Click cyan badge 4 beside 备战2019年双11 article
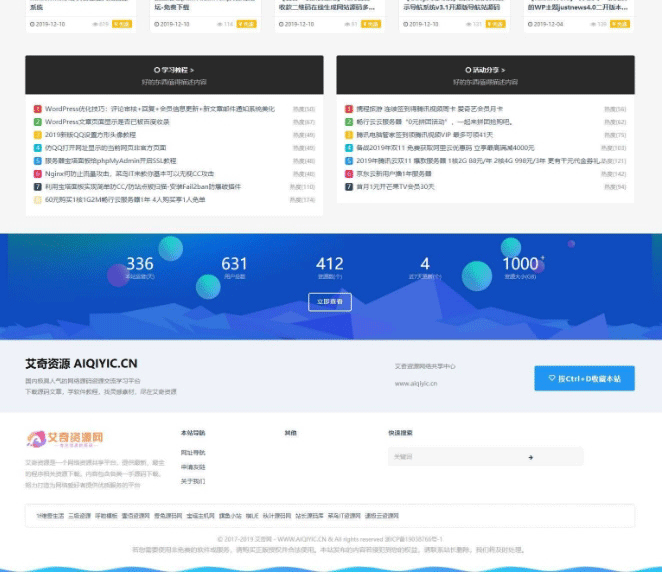Screen dimensions: 662x587 point(349,148)
